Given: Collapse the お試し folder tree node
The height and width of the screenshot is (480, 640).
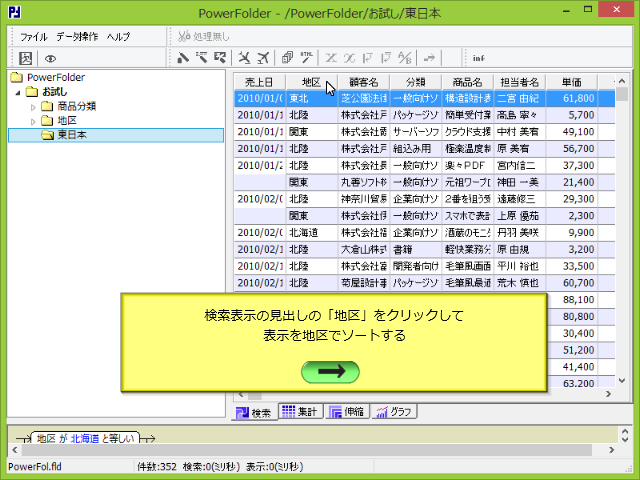Looking at the screenshot, I should tap(18, 93).
